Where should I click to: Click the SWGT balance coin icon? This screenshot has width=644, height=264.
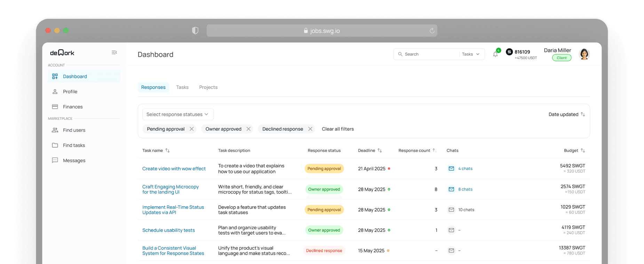tap(509, 52)
